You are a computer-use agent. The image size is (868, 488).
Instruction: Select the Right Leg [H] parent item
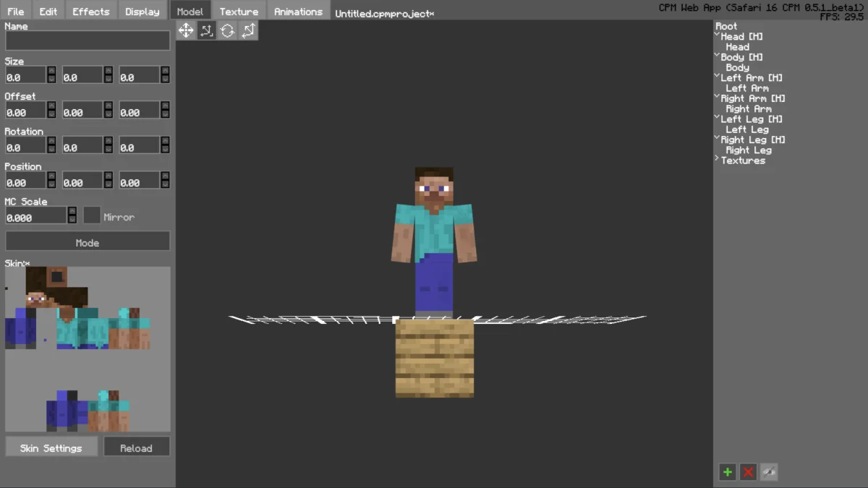point(753,140)
